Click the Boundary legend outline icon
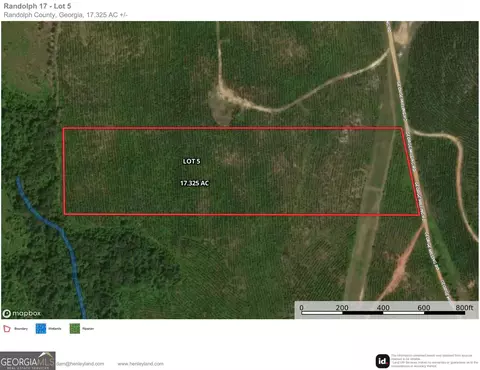Image resolution: width=480 pixels, height=370 pixels. (x=7, y=329)
